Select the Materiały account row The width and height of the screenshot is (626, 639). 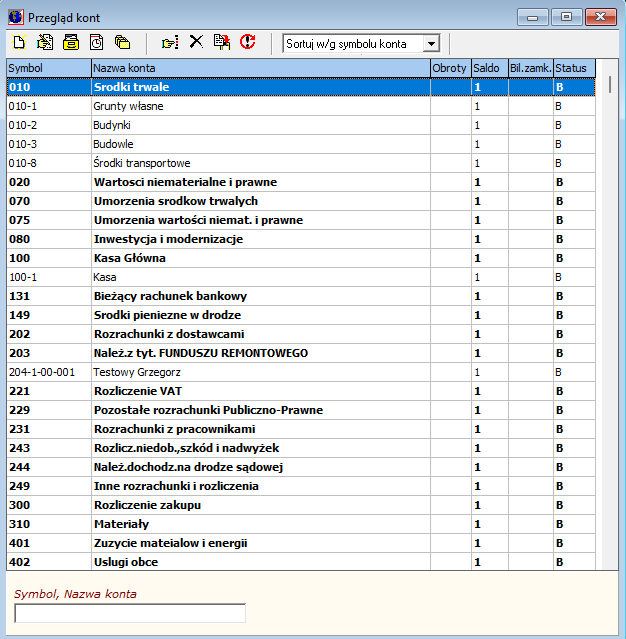[x=301, y=524]
